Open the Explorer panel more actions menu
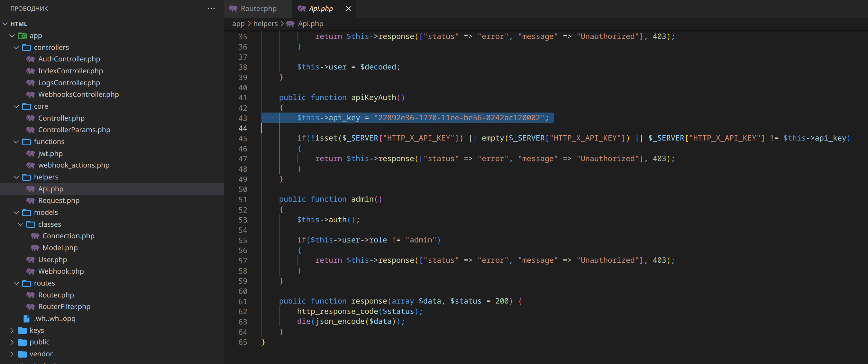Image resolution: width=868 pixels, height=364 pixels. pos(211,8)
